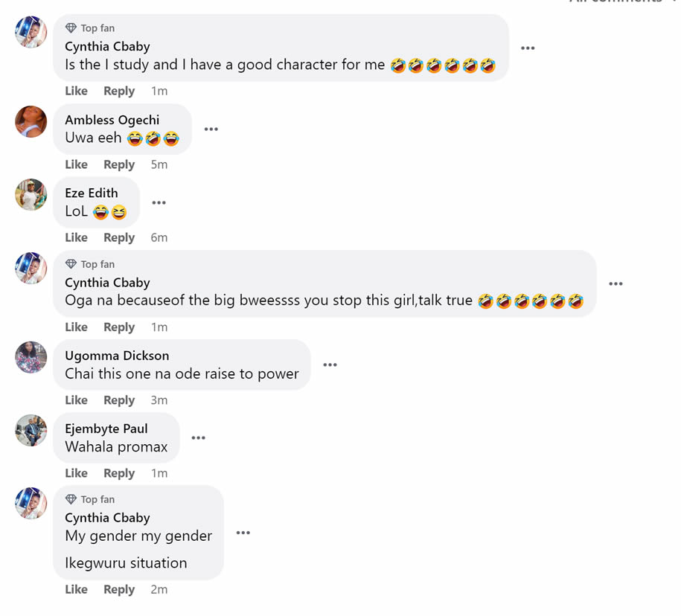The image size is (681, 616).
Task: Open options for 'My gender my gender' comment
Action: tap(243, 533)
